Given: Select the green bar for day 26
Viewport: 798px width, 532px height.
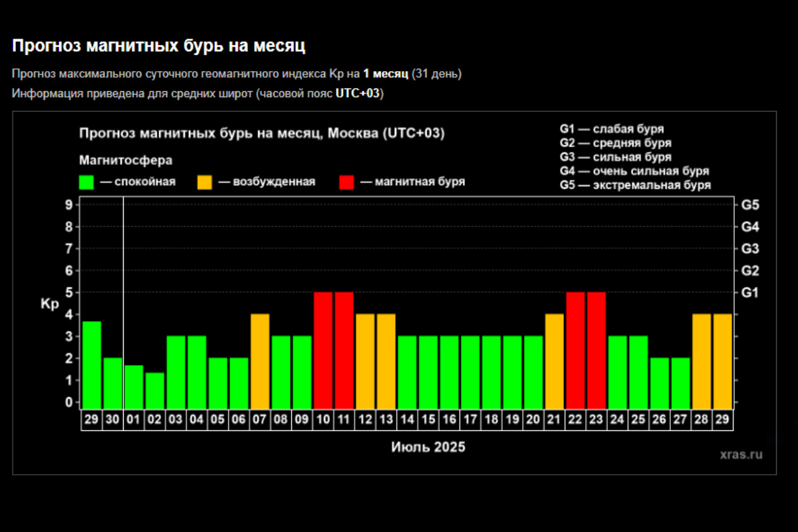Looking at the screenshot, I should click(660, 383).
